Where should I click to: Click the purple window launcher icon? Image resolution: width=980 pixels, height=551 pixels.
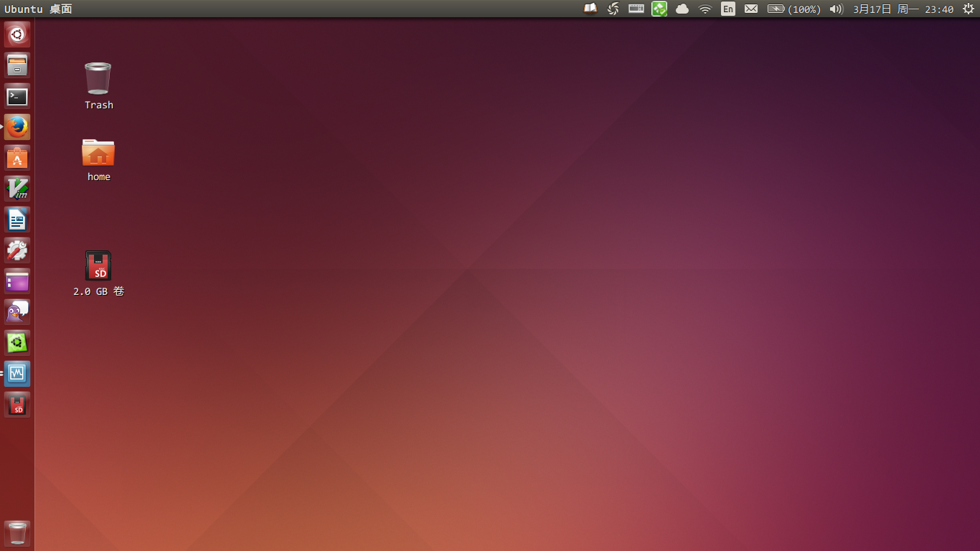click(x=17, y=281)
